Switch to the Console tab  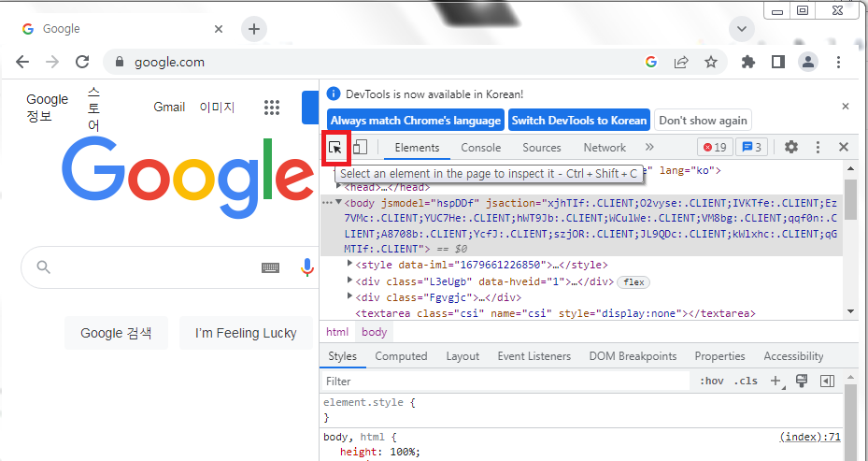[480, 148]
